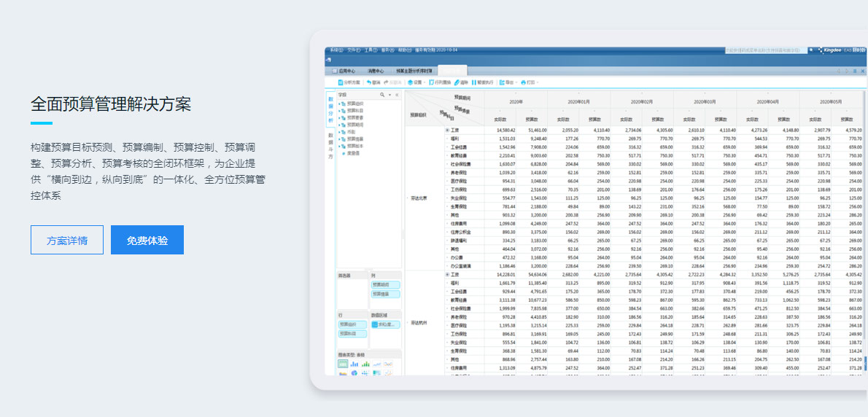
Task: Click the 预算组织 chip in row area
Action: 352,324
